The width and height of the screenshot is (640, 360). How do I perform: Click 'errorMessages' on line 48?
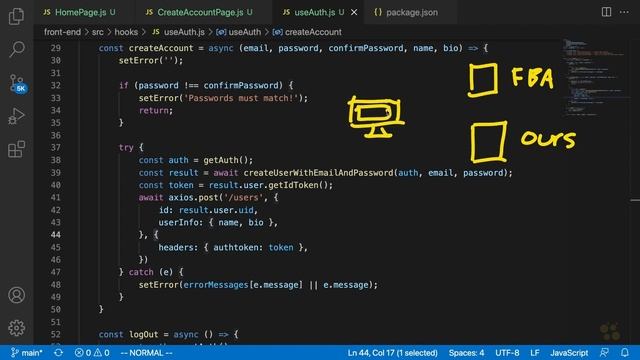pos(216,284)
